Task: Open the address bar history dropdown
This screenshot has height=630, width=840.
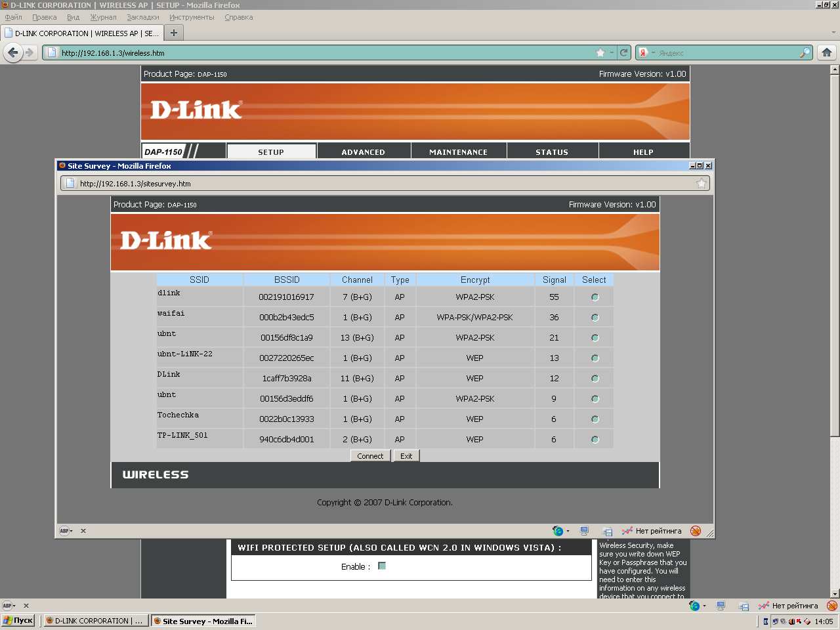Action: [x=612, y=52]
